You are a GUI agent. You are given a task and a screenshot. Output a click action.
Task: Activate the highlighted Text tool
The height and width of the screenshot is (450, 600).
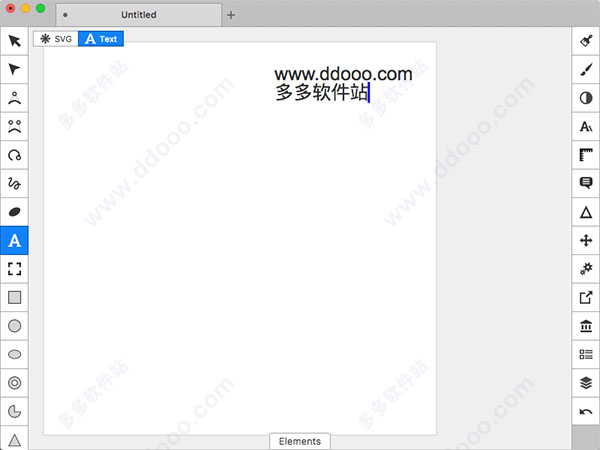[x=14, y=240]
